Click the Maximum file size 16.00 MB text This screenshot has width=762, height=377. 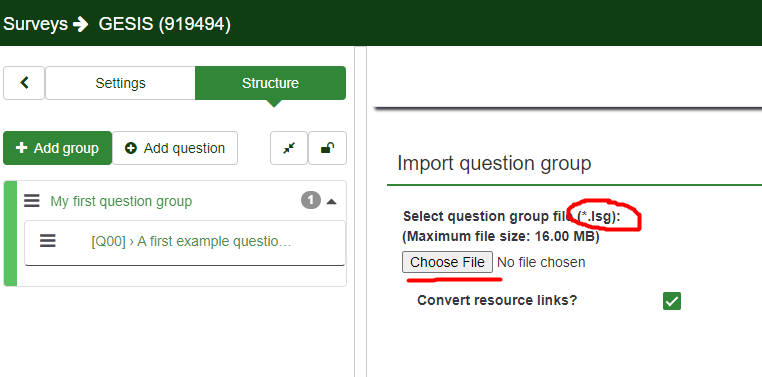(501, 237)
